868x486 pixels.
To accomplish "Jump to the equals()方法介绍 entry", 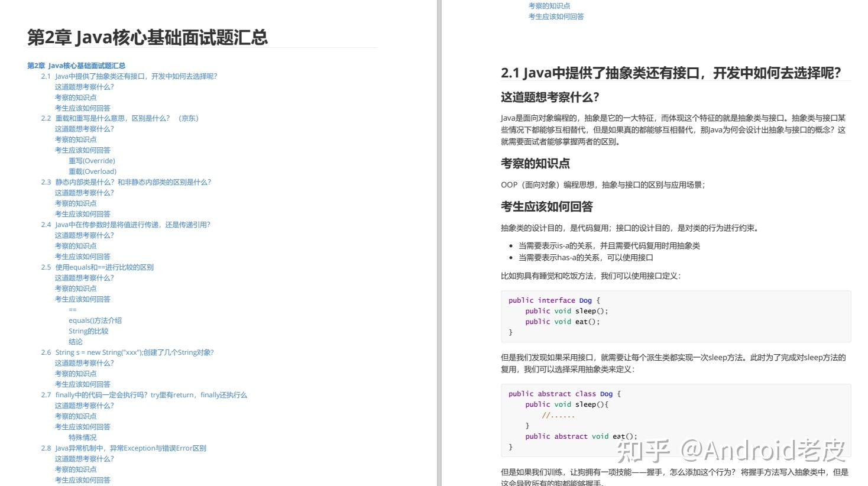I will (95, 320).
